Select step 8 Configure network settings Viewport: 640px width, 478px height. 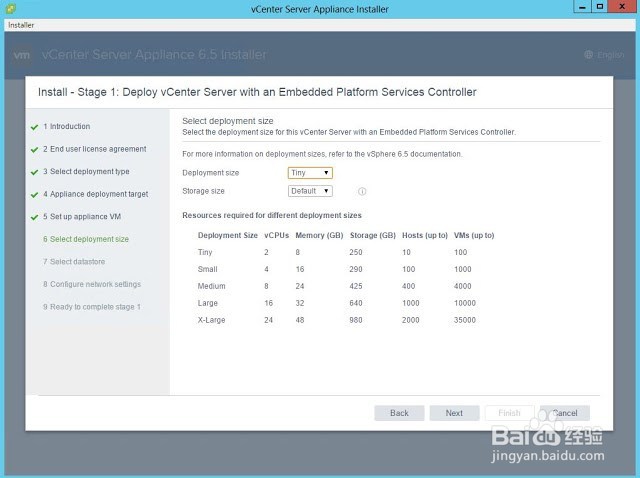click(x=92, y=284)
